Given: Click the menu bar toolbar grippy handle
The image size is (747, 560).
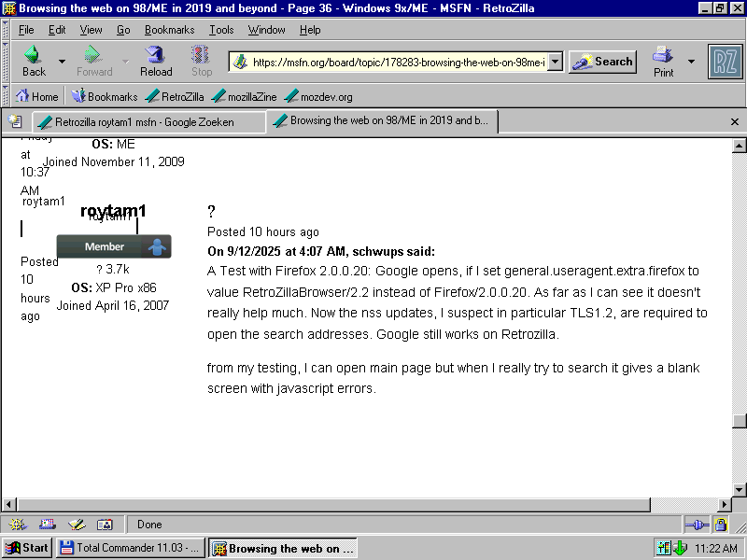Looking at the screenshot, I should [6, 30].
